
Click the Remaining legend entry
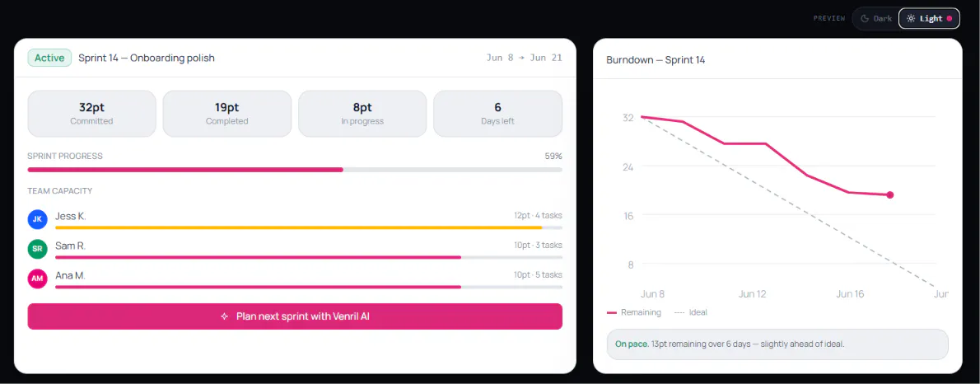coord(634,312)
